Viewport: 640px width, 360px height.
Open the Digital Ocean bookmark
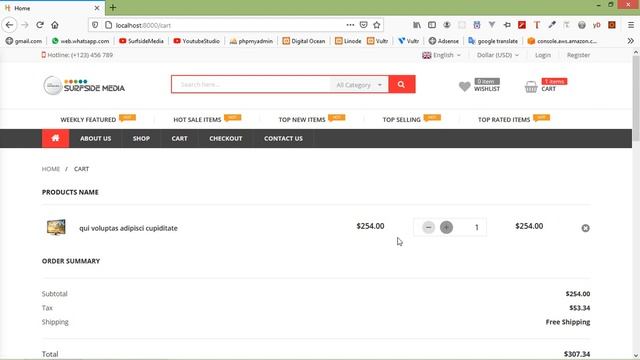coord(304,41)
